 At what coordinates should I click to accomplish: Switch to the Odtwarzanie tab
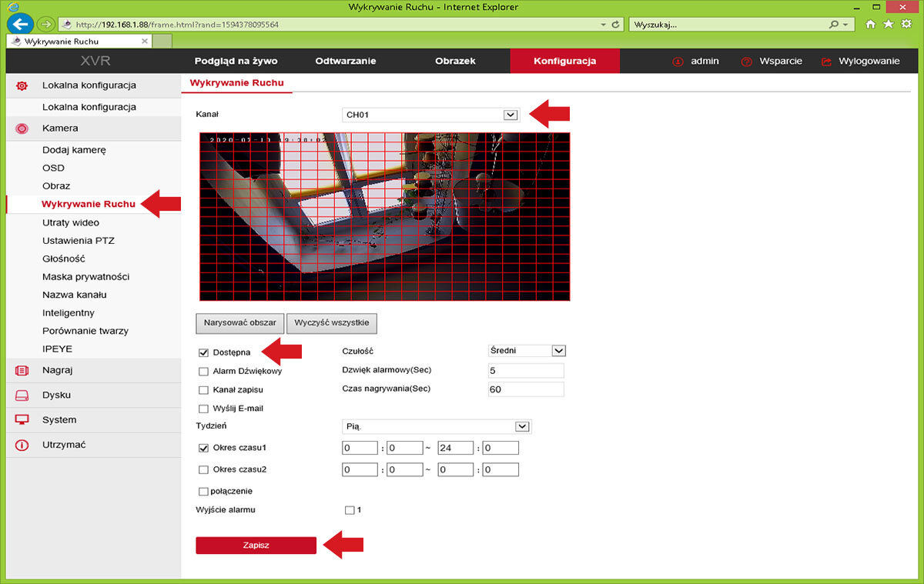346,62
